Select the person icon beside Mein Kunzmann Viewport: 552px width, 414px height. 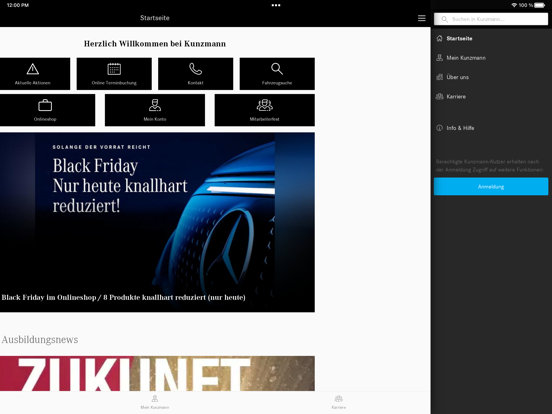tap(439, 58)
